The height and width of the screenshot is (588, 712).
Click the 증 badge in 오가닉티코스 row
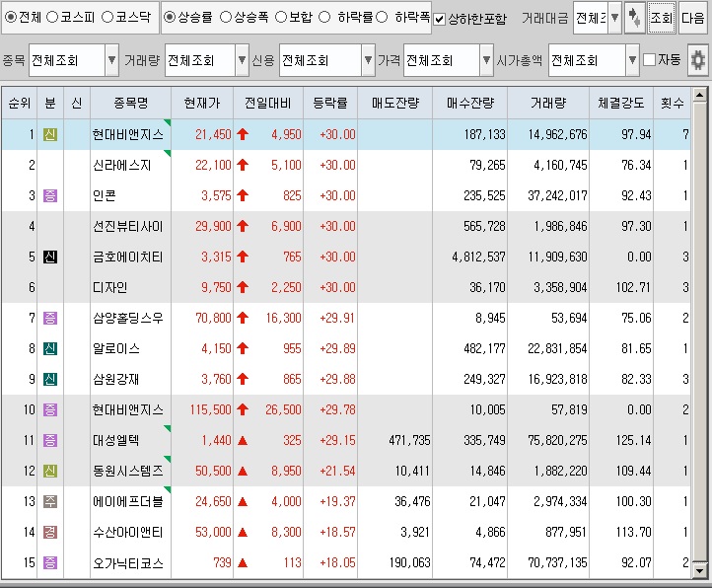50,563
